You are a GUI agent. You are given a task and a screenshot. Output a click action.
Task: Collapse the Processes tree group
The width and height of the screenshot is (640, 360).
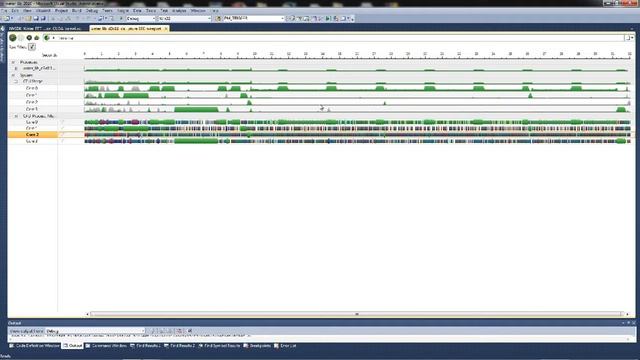[x=13, y=62]
